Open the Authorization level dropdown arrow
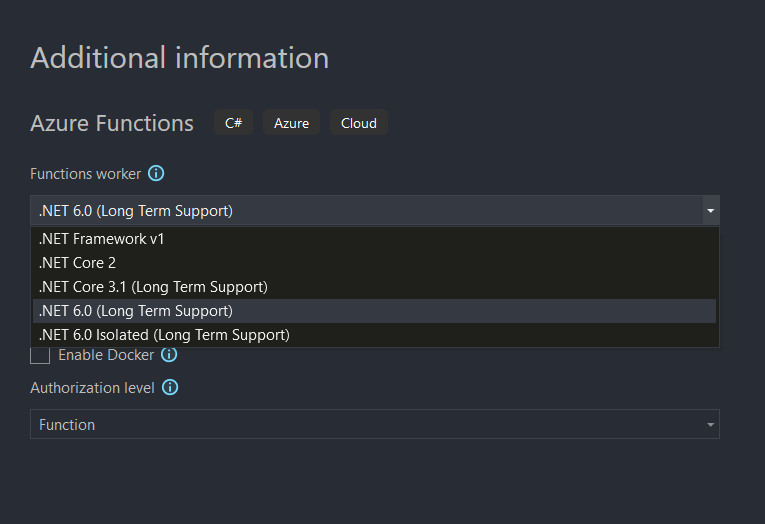Viewport: 765px width, 524px height. (710, 424)
